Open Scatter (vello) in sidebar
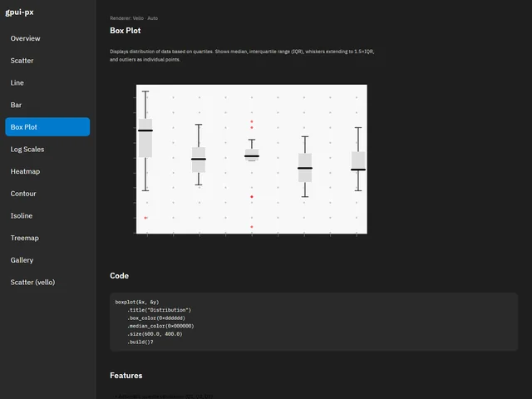Viewport: 532px width, 399px height. [47, 283]
